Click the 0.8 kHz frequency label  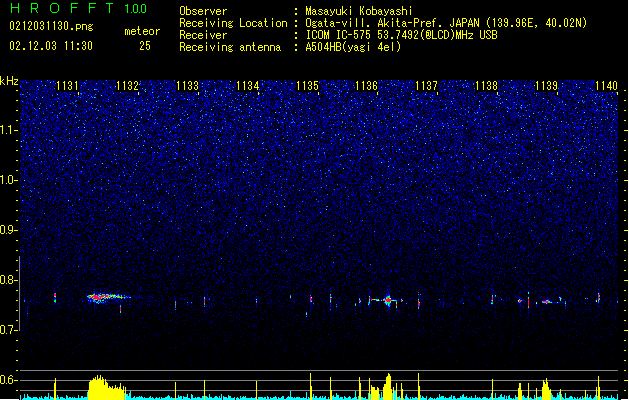(x=9, y=280)
